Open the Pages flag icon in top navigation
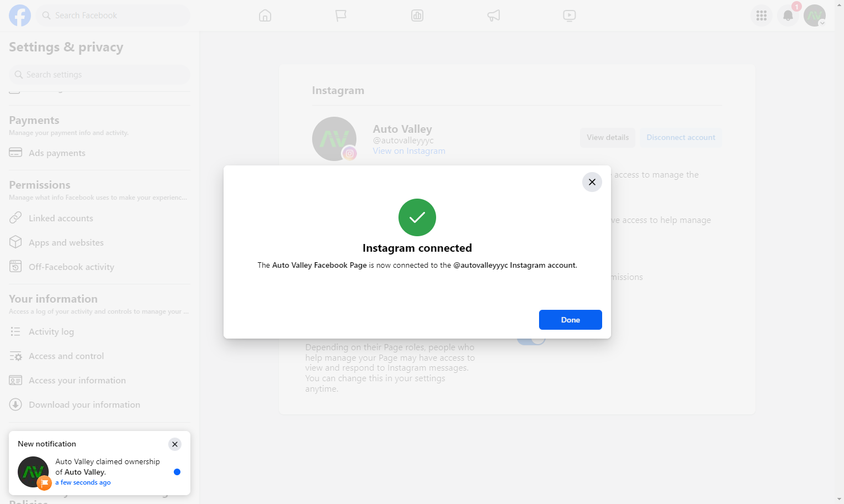 (x=341, y=15)
